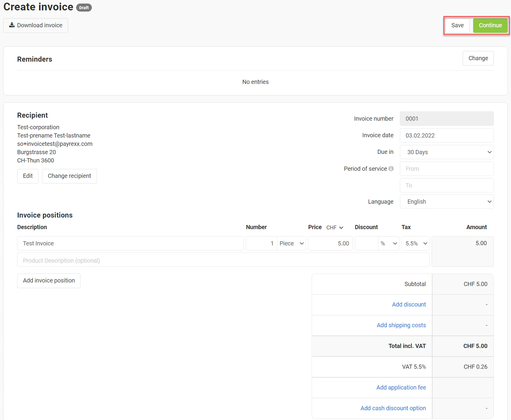Select the 5.5% tax dropdown
Screen dimensions: 511x420
(415, 243)
